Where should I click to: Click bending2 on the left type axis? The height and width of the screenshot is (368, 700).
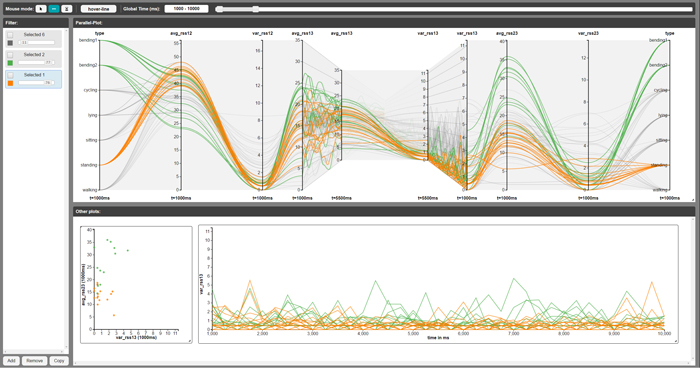[x=88, y=65]
